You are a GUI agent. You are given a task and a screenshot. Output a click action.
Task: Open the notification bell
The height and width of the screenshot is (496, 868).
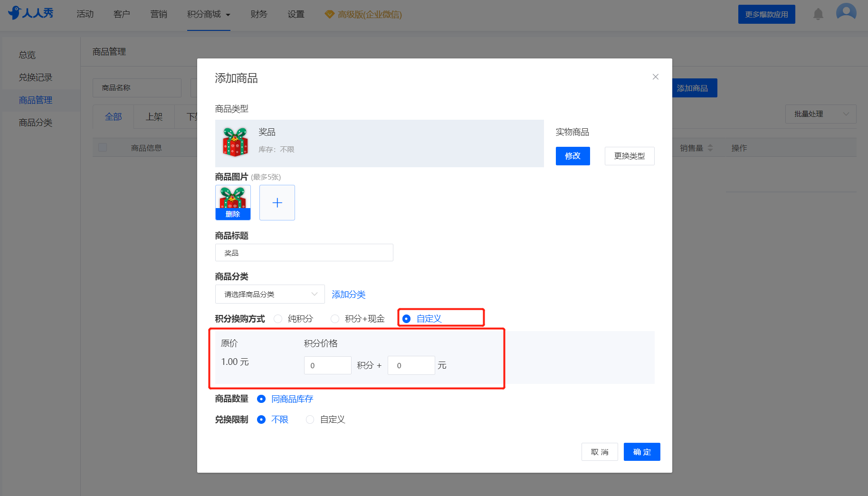(x=818, y=14)
